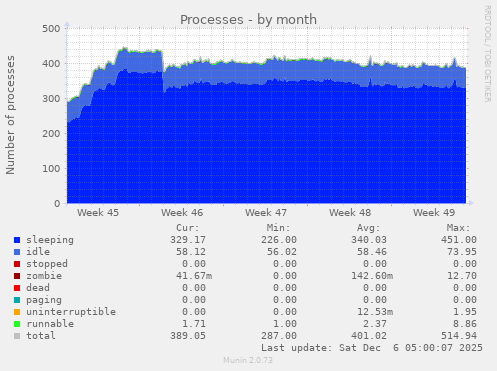Image resolution: width=497 pixels, height=371 pixels.
Task: Click the 'Week 45' axis label
Action: point(98,213)
